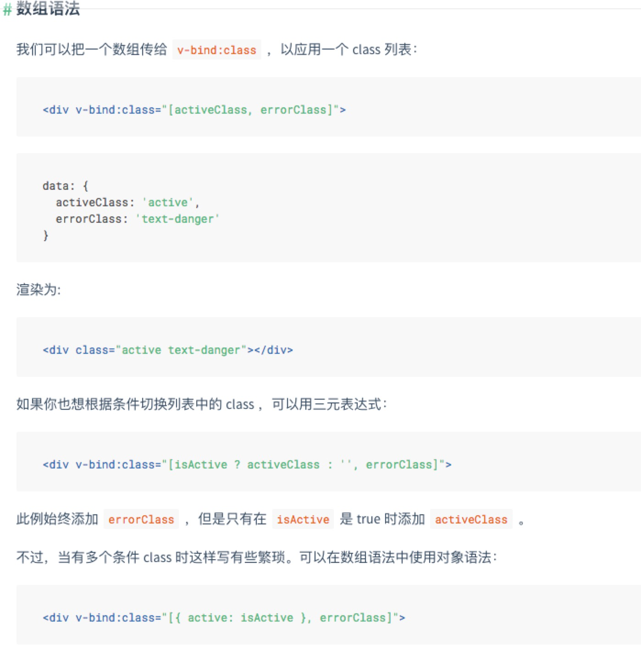Click the inline code isActive
The height and width of the screenshot is (672, 641).
303,519
